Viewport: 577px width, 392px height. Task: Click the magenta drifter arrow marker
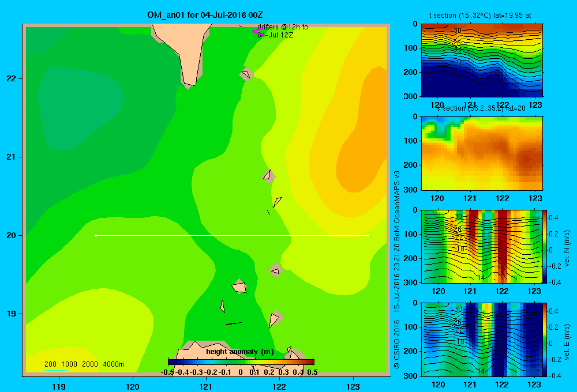point(257,32)
